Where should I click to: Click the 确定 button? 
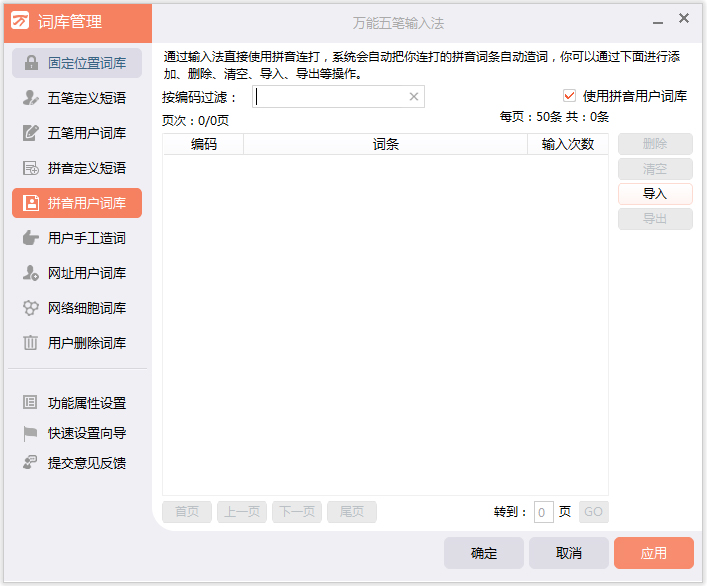coord(483,553)
